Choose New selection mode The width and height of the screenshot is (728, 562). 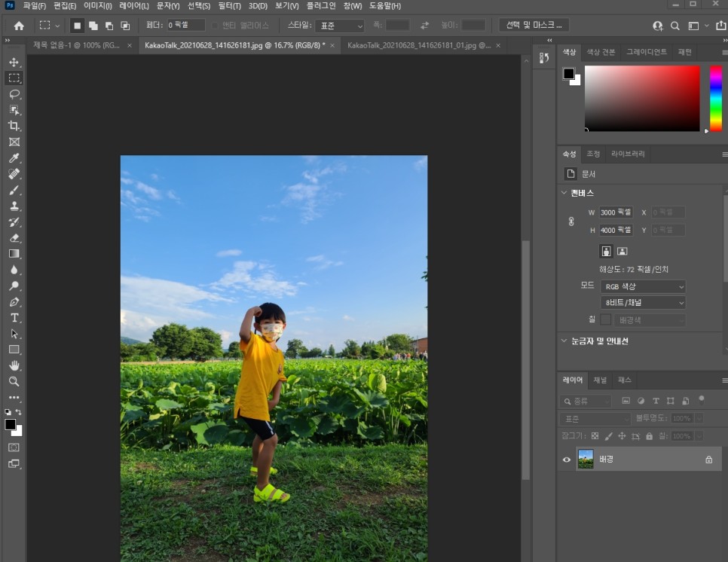(77, 26)
